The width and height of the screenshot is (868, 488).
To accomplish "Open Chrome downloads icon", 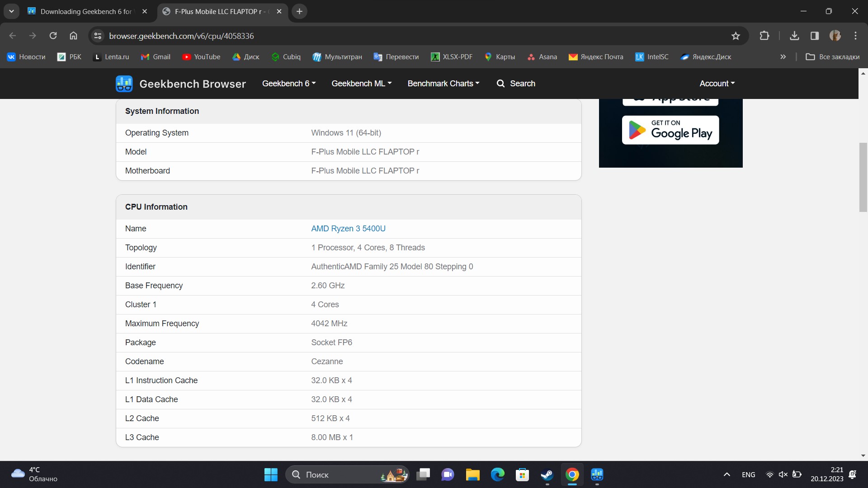I will (794, 36).
